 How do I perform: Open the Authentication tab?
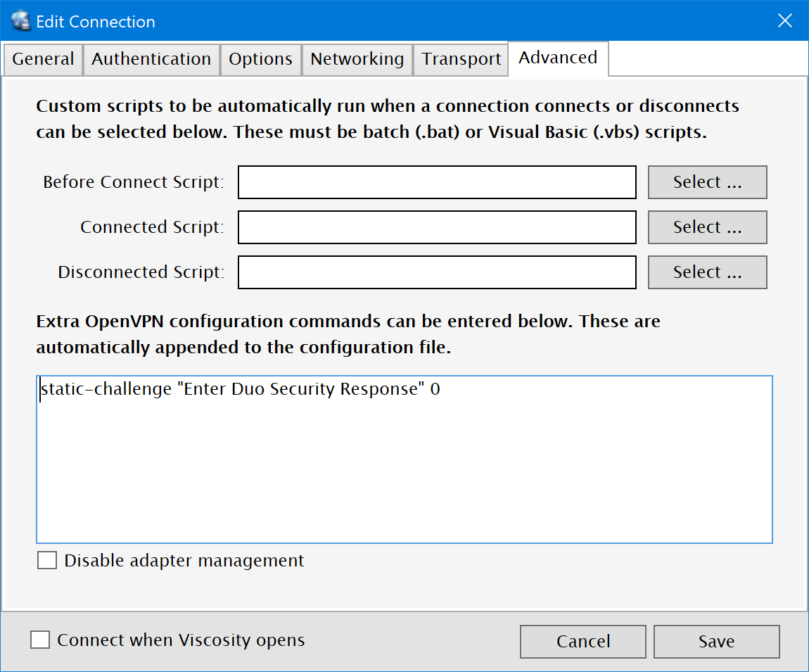tap(151, 59)
